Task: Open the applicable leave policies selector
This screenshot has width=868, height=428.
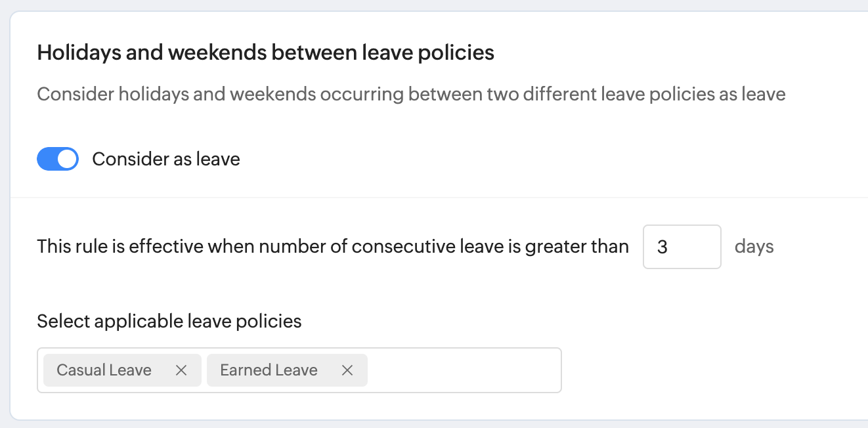Action: click(463, 370)
